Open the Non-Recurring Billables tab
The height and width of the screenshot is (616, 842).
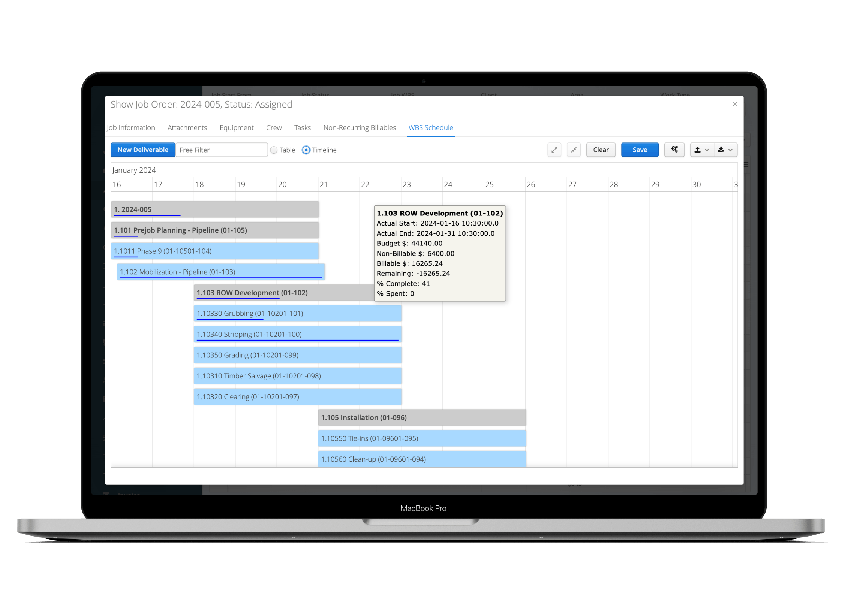pyautogui.click(x=360, y=128)
